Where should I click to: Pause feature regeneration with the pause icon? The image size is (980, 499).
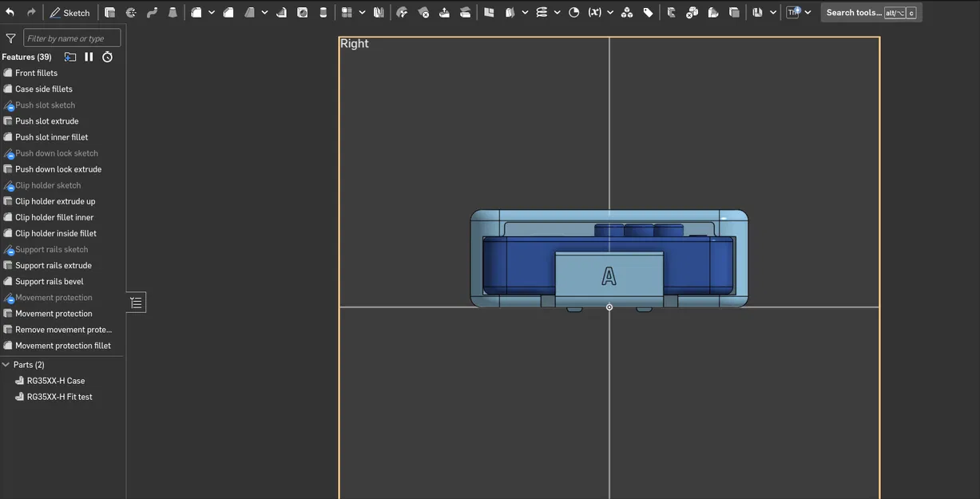click(x=89, y=57)
